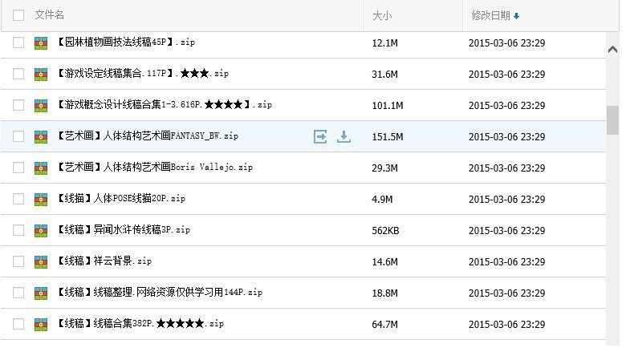Click zip icon of 线稿合集382P

[41, 324]
